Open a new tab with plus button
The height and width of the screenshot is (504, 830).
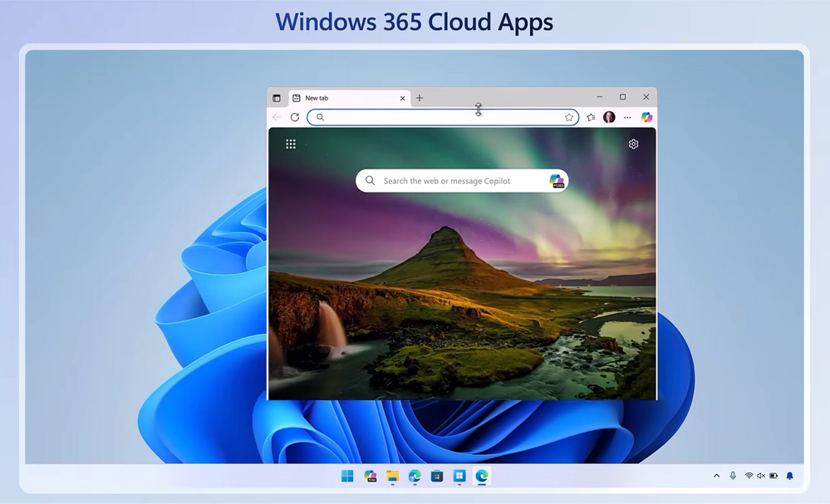tap(420, 98)
